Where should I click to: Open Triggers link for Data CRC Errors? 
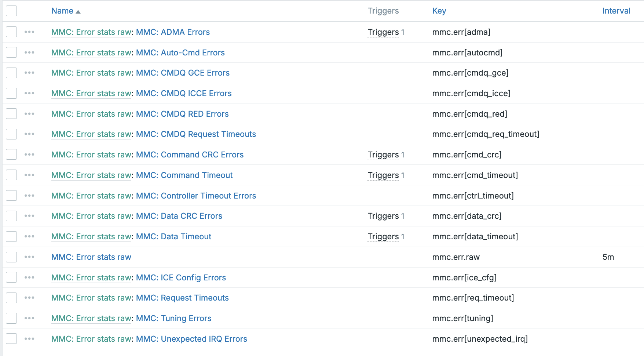(383, 216)
